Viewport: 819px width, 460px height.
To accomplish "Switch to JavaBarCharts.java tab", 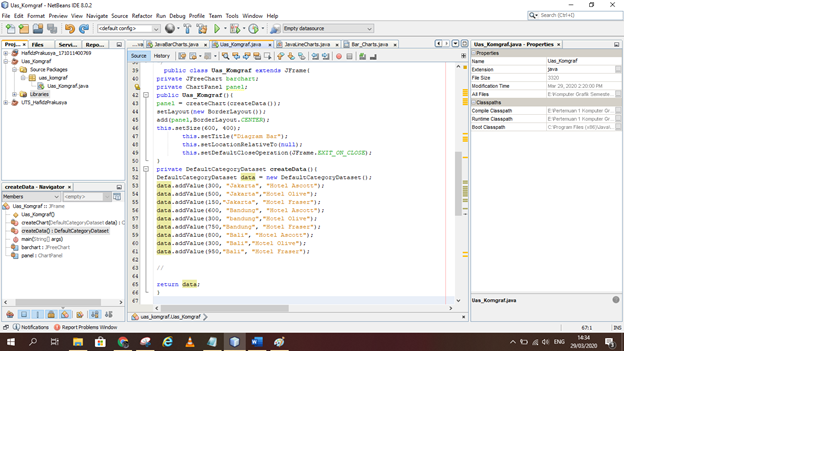I will [176, 45].
